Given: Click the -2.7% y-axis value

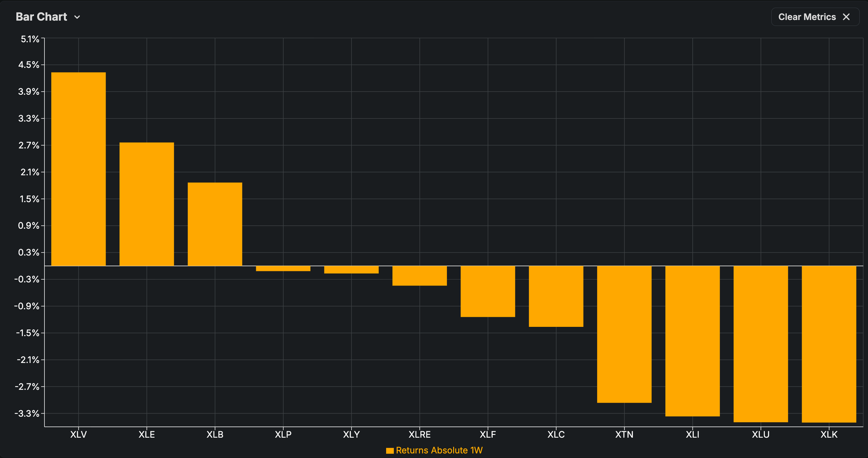Looking at the screenshot, I should click(x=27, y=387).
